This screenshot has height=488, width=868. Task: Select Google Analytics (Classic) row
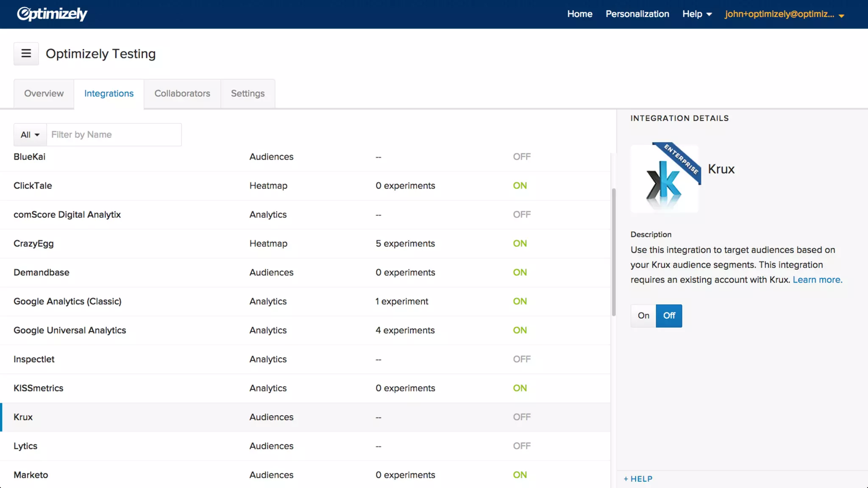pos(305,301)
